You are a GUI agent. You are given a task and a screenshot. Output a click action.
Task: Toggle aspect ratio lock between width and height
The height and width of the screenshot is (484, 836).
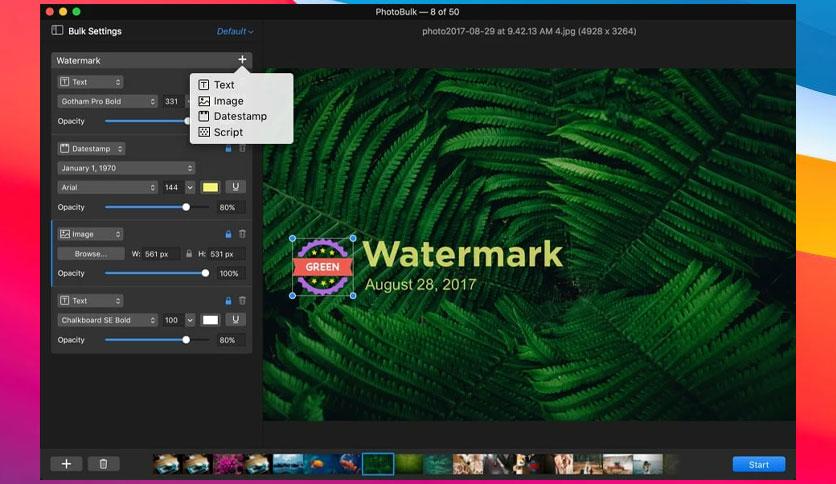pos(189,254)
